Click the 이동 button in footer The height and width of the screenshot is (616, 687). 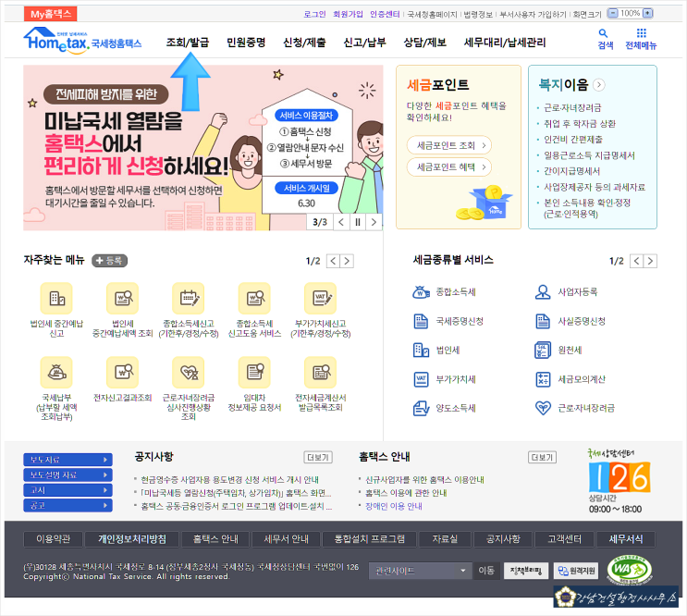[x=486, y=571]
